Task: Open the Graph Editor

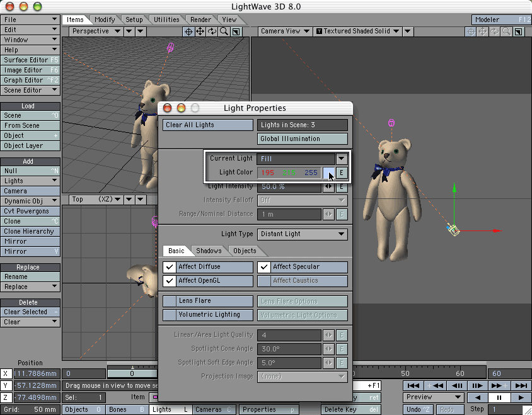Action: click(30, 81)
